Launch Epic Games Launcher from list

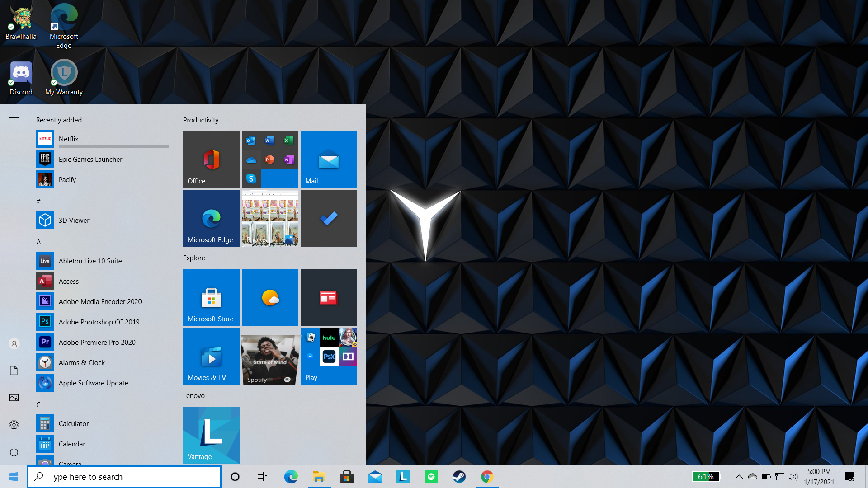click(x=90, y=159)
